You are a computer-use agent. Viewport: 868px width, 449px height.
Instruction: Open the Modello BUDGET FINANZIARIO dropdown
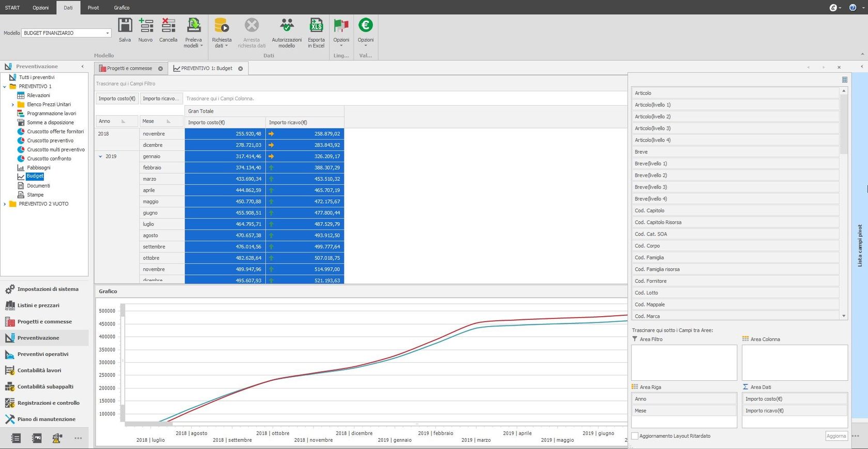point(107,33)
